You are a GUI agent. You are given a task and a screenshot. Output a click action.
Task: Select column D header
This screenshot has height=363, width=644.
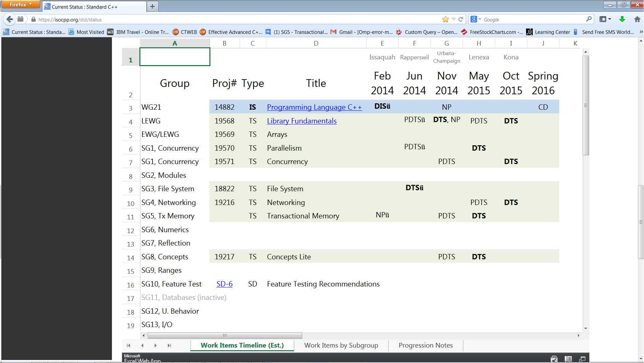(316, 43)
